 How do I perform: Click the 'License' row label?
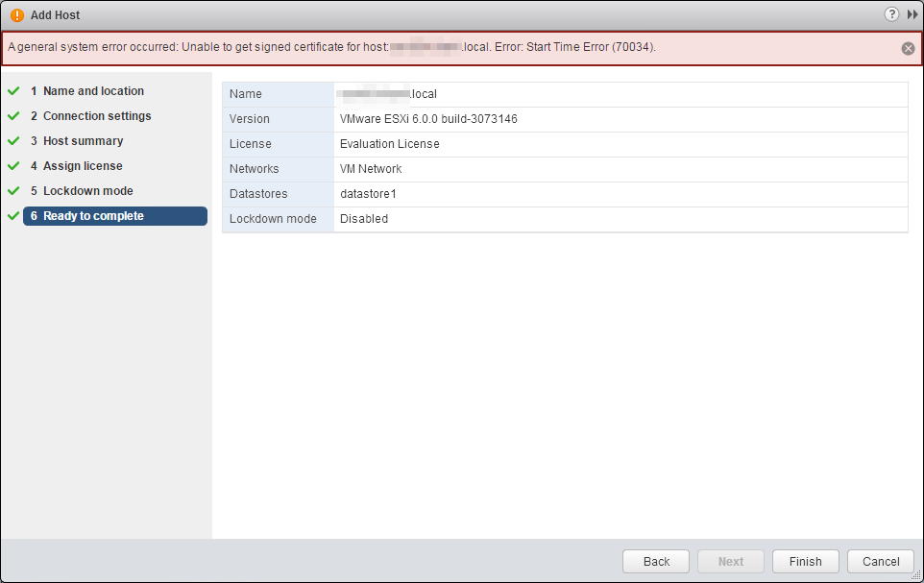[250, 144]
